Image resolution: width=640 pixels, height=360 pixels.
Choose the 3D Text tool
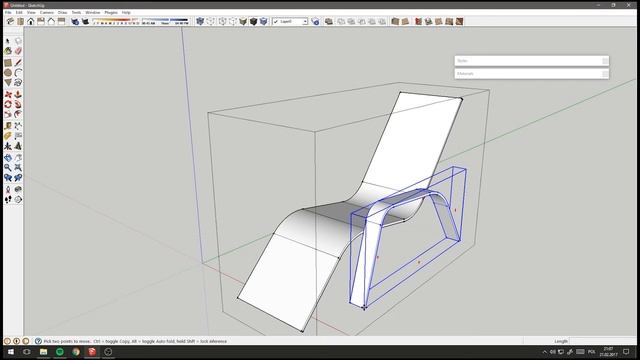point(18,146)
